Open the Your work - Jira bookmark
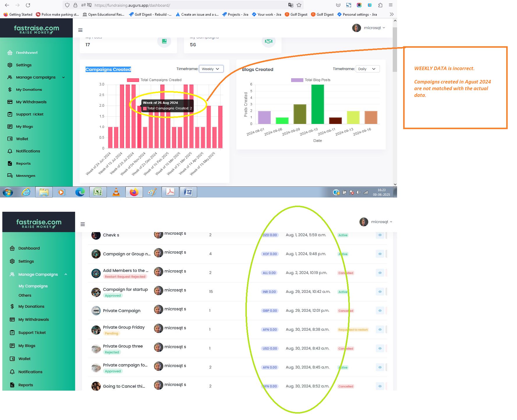The image size is (517, 420). 267,14
